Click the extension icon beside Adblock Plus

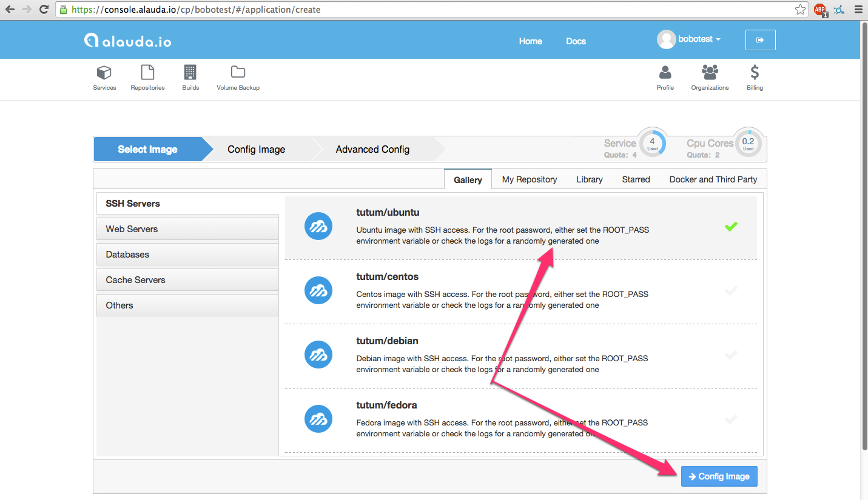click(x=839, y=10)
